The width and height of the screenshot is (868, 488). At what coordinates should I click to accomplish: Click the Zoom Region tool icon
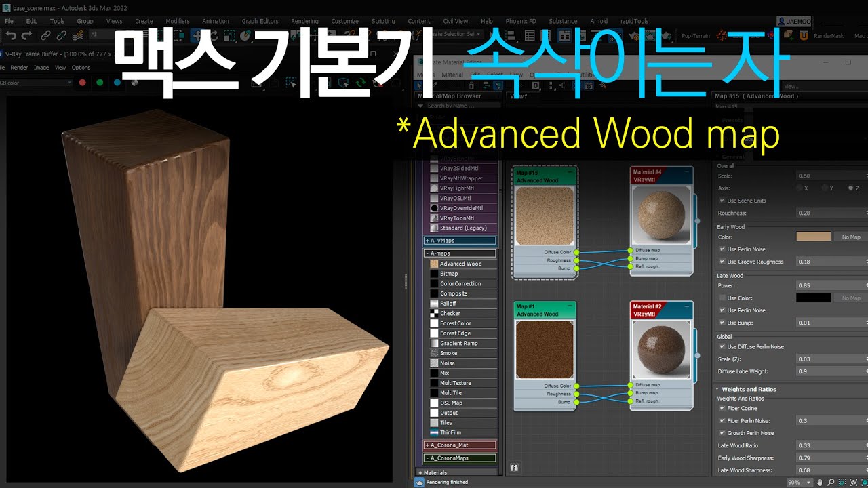842,482
